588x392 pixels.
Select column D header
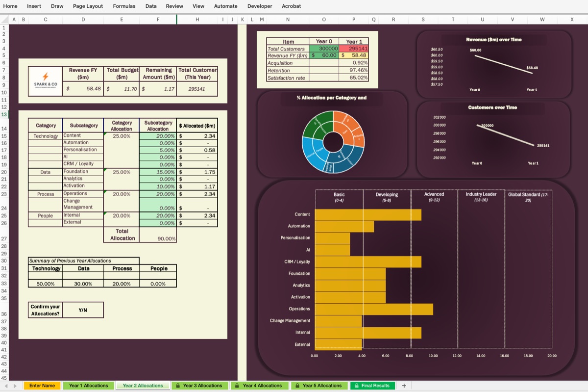pos(83,20)
